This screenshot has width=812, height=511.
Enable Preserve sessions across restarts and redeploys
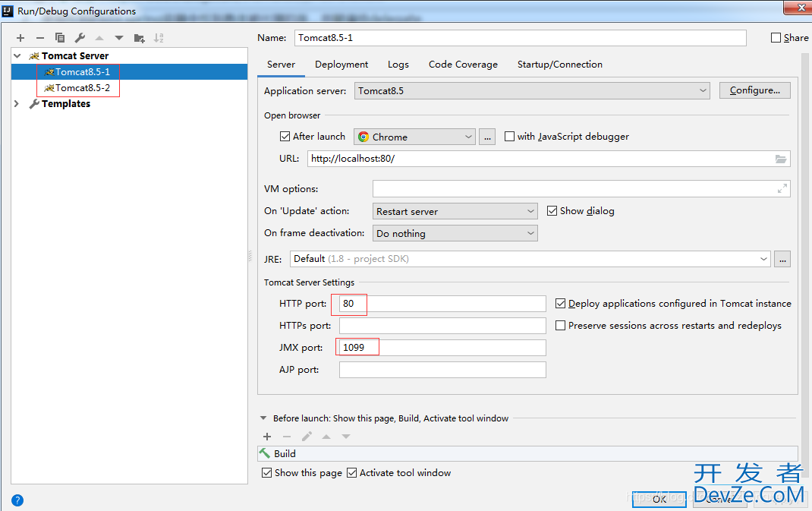pos(560,326)
